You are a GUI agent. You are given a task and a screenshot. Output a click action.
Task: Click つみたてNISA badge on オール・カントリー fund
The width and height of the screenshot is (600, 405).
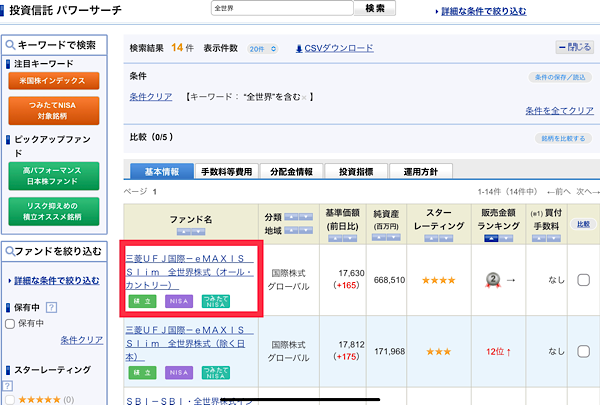point(215,301)
